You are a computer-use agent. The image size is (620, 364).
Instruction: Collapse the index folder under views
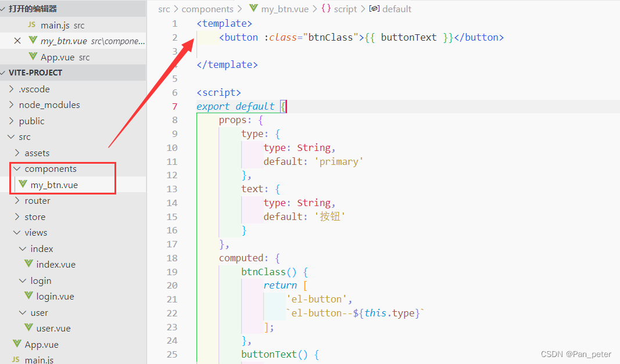pyautogui.click(x=23, y=248)
